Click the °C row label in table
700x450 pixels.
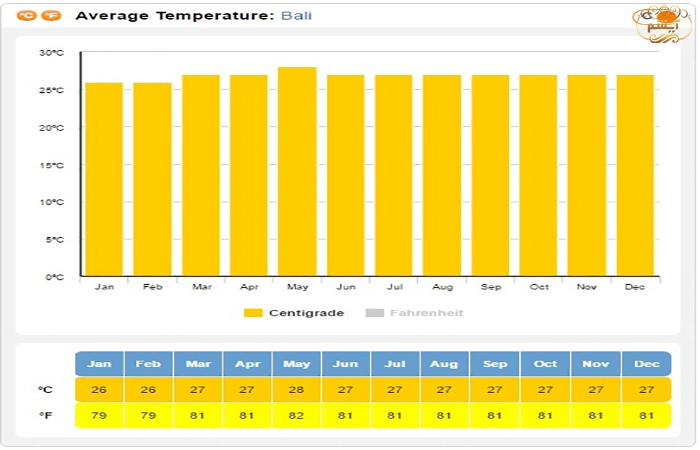[x=45, y=390]
